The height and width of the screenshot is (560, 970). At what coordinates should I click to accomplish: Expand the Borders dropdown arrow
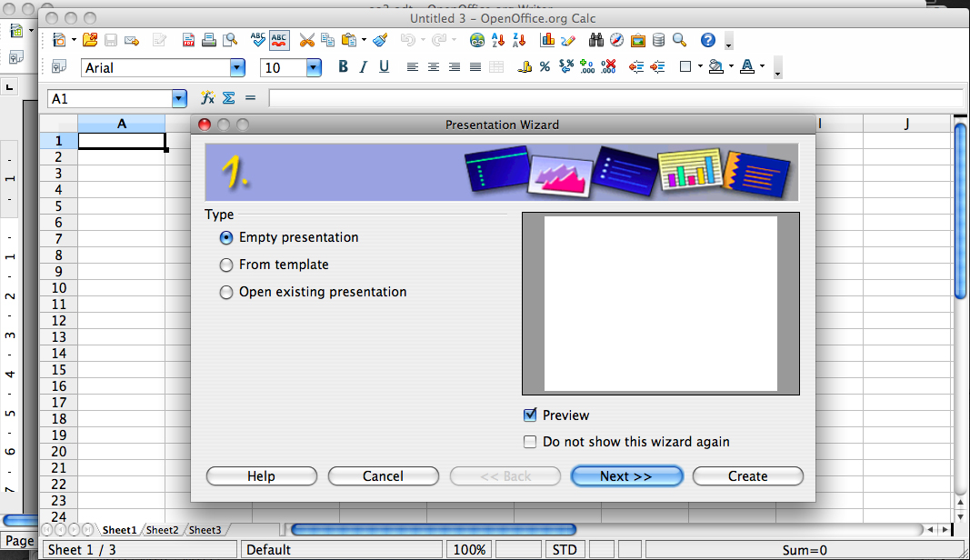(700, 67)
